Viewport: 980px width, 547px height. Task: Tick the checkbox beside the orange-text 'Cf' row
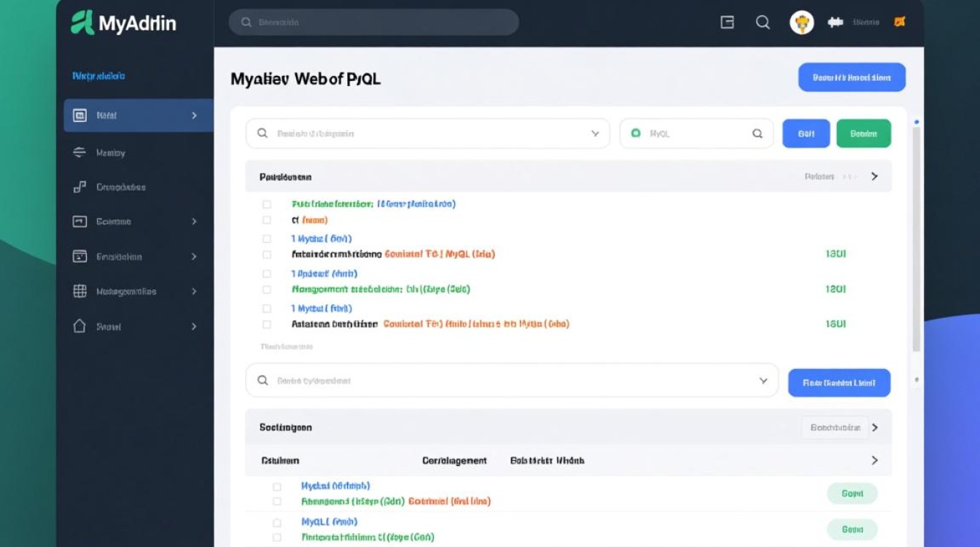coord(267,220)
